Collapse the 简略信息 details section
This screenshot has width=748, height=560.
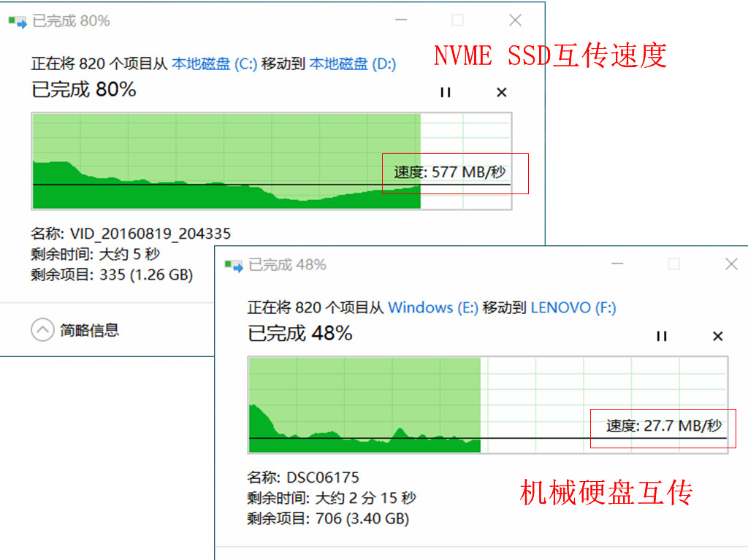pos(44,329)
